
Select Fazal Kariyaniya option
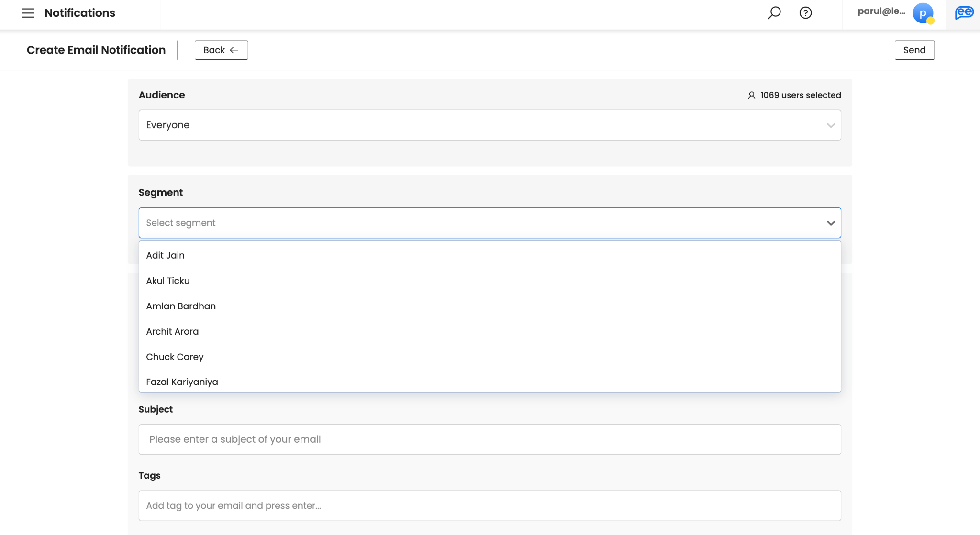pyautogui.click(x=182, y=382)
